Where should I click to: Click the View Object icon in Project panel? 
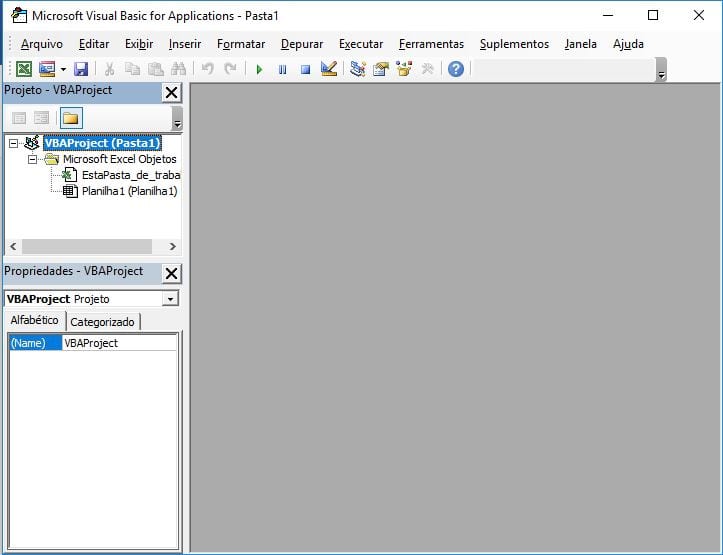[x=41, y=118]
